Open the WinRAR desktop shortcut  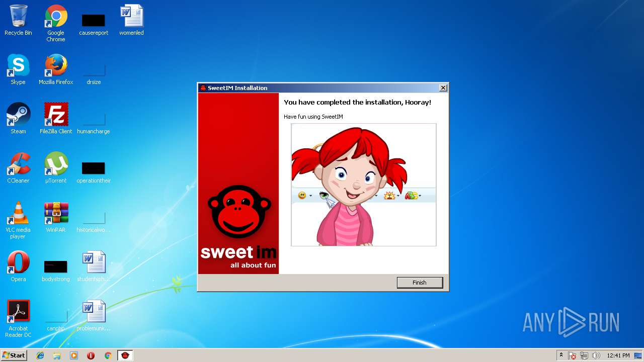tap(56, 217)
